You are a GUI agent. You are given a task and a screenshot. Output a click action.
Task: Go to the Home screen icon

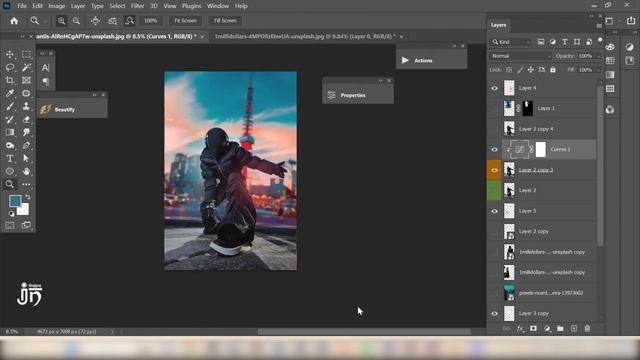click(14, 21)
